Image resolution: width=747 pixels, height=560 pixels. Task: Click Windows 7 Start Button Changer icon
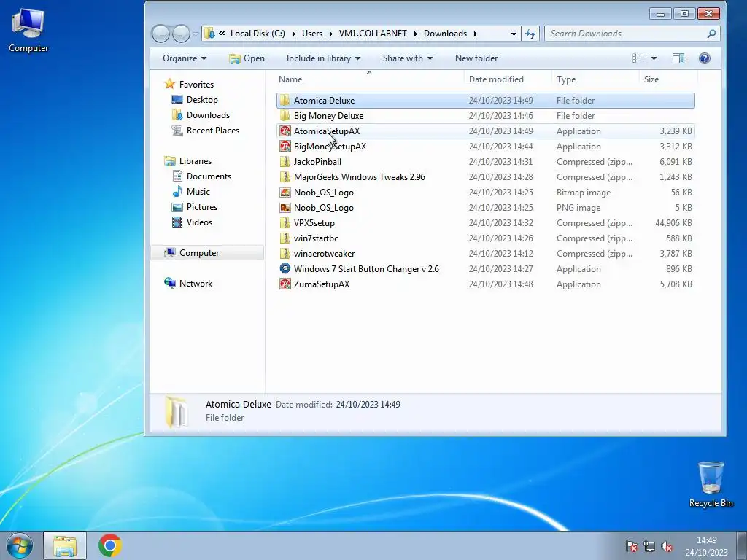coord(285,268)
